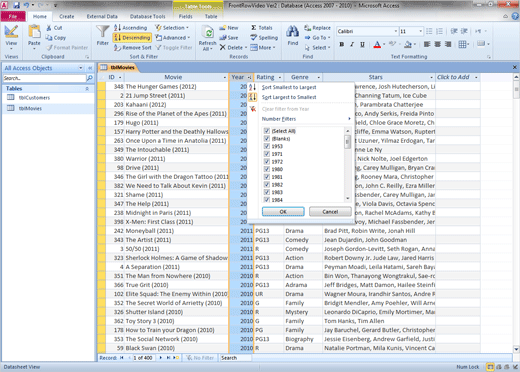Uncheck year 1980 in filter list
The image size is (520, 372).
click(x=267, y=169)
